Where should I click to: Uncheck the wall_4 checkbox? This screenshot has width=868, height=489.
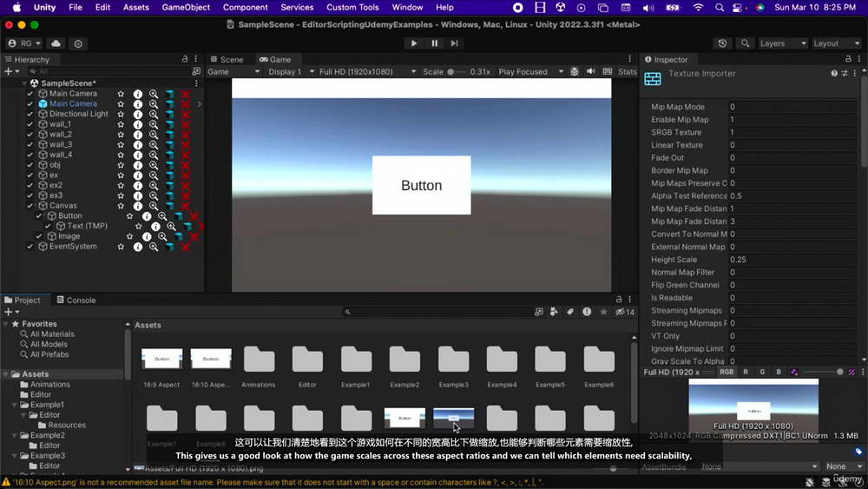click(30, 155)
